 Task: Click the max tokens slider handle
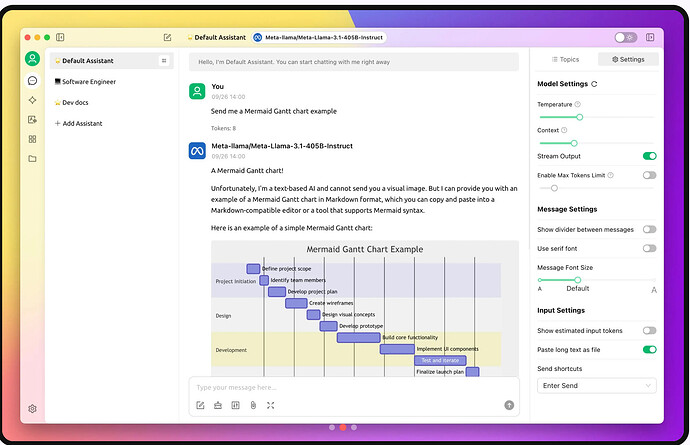tap(554, 188)
